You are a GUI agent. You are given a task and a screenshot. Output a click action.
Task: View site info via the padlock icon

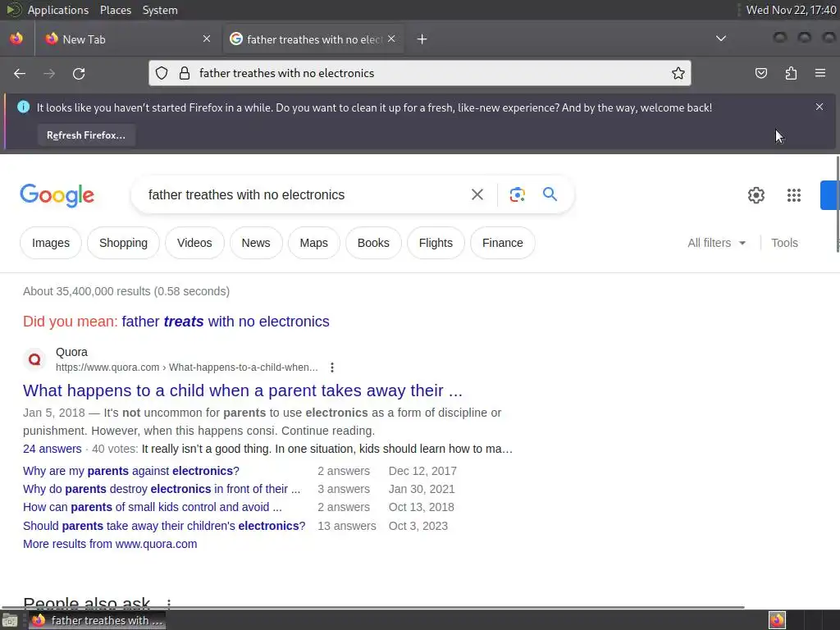click(x=185, y=73)
